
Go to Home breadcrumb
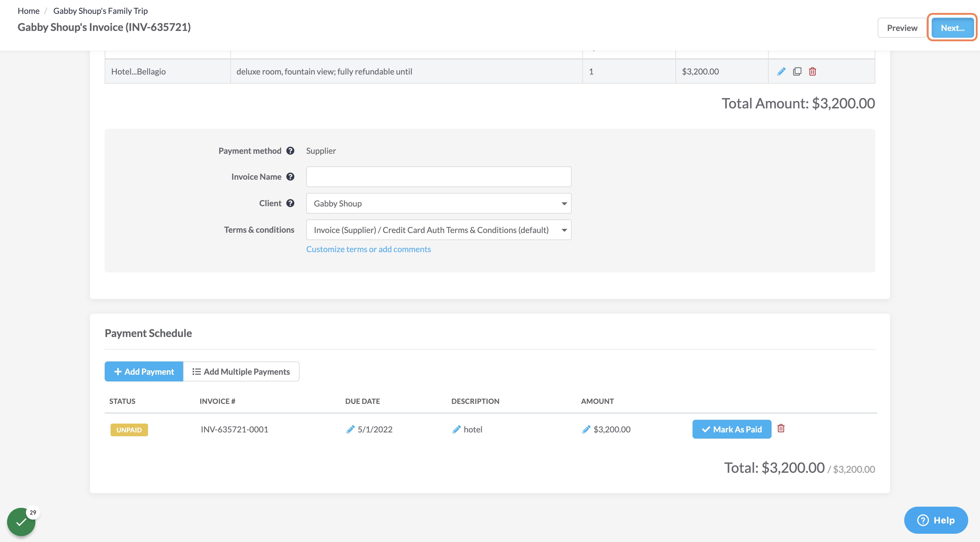point(29,11)
